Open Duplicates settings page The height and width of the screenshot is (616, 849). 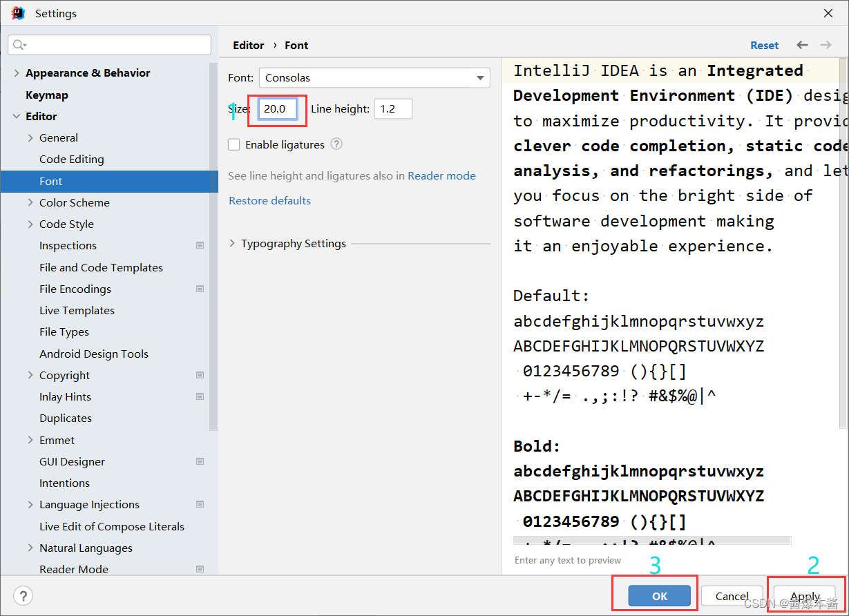coord(66,418)
